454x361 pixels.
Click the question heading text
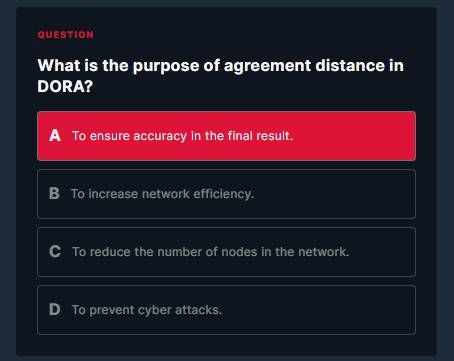pyautogui.click(x=220, y=76)
